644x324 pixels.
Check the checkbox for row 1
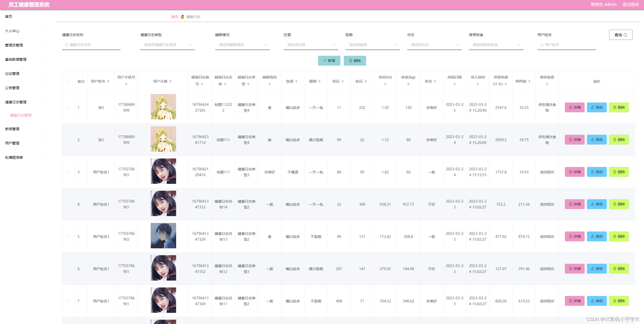coord(68,108)
